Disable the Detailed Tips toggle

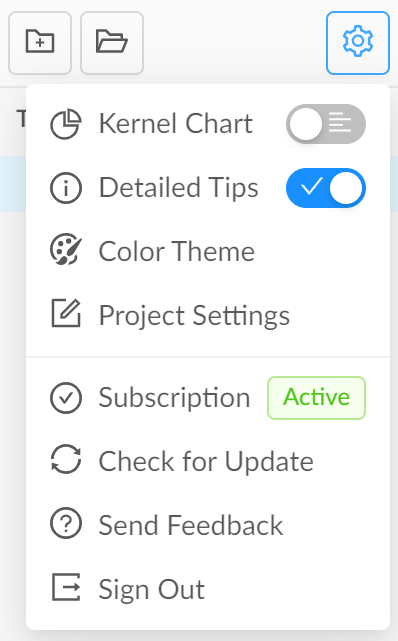[326, 188]
